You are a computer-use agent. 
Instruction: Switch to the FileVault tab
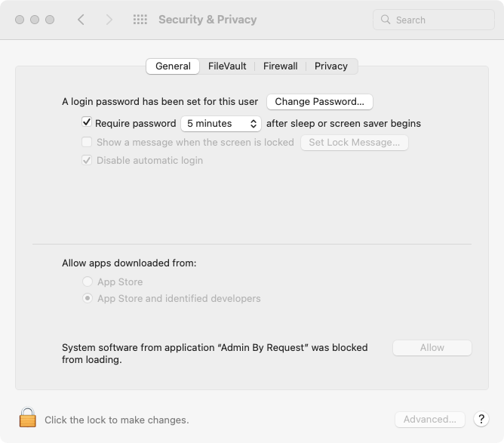[227, 66]
